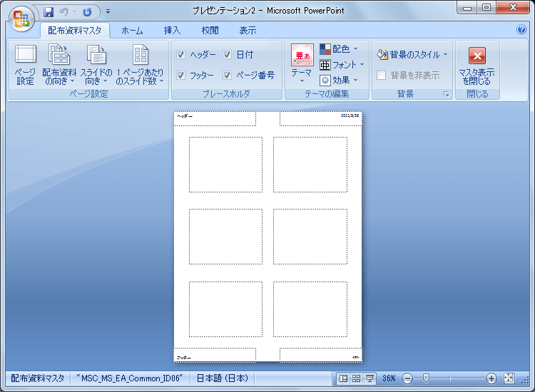Image resolution: width=535 pixels, height=392 pixels.
Task: Toggle the ヘッダー checkbox
Action: coord(181,55)
